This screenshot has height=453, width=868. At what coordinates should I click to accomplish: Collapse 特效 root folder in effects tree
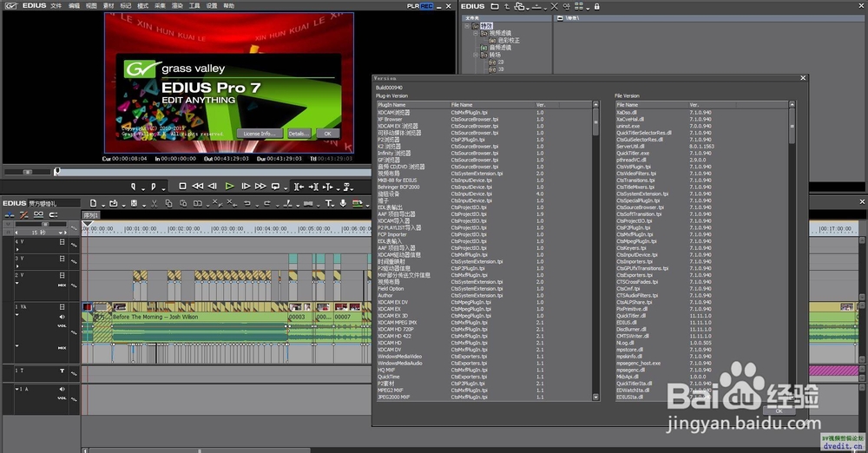pyautogui.click(x=467, y=25)
